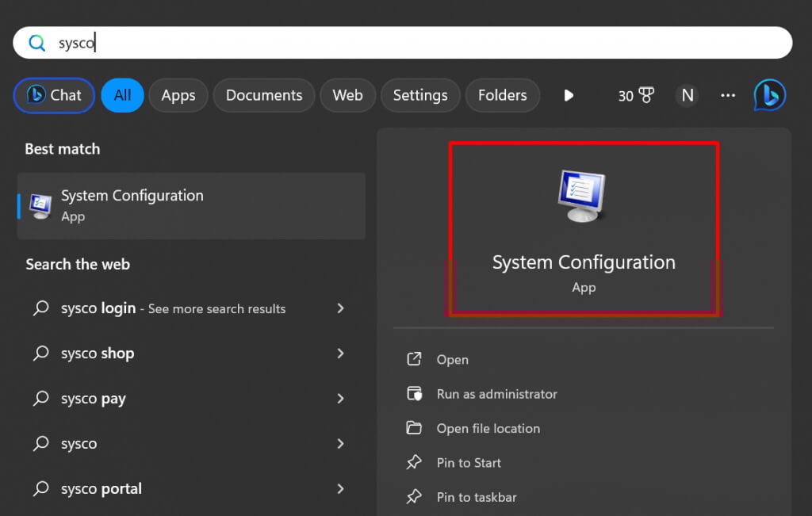Click the Run as administrator shield icon
This screenshot has height=516, width=812.
click(x=414, y=394)
